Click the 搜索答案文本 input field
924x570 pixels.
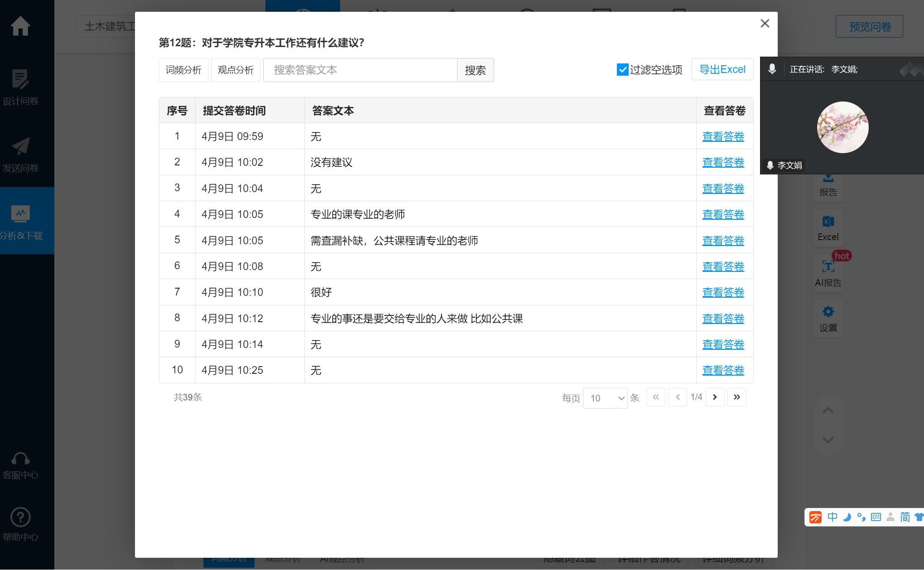[x=360, y=70]
